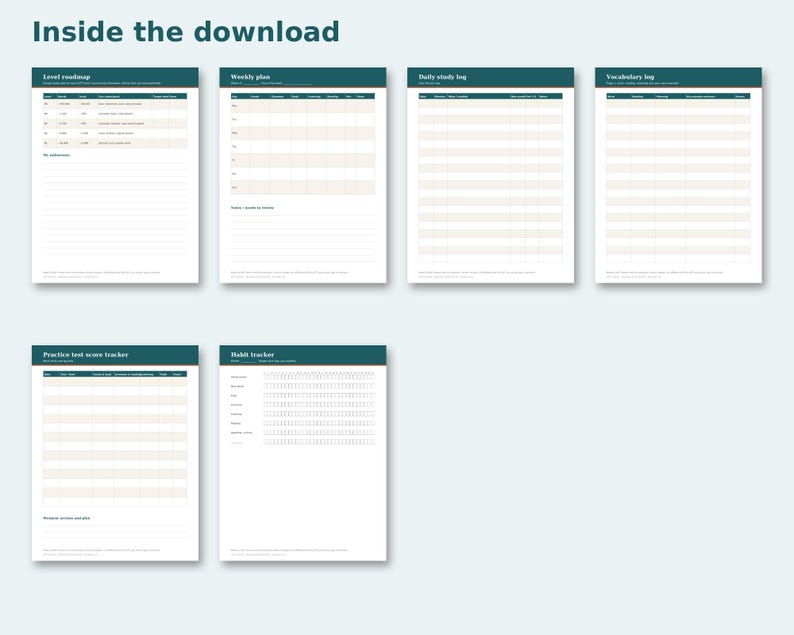Click 'My milestones' in Level roadmap
Viewport: 794px width, 635px height.
coord(57,155)
